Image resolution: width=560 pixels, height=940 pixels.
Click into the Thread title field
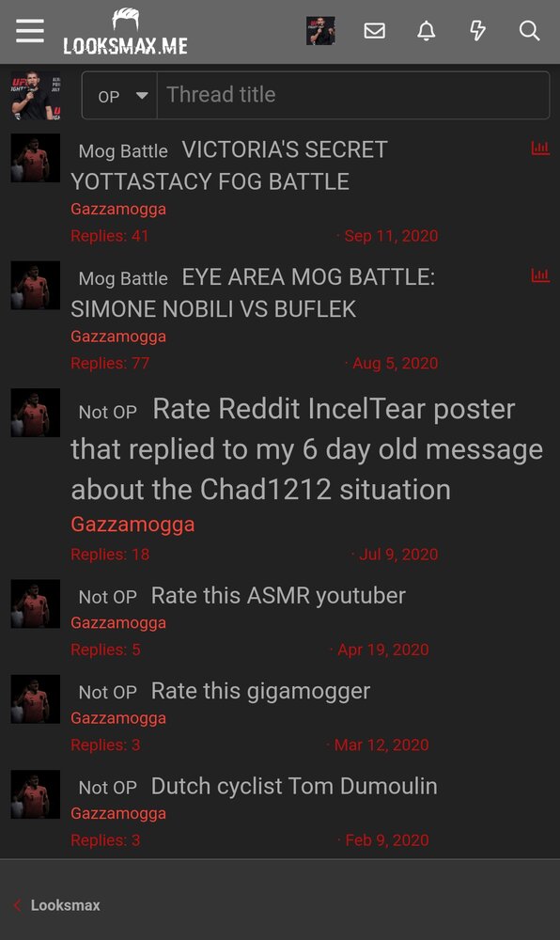point(353,95)
